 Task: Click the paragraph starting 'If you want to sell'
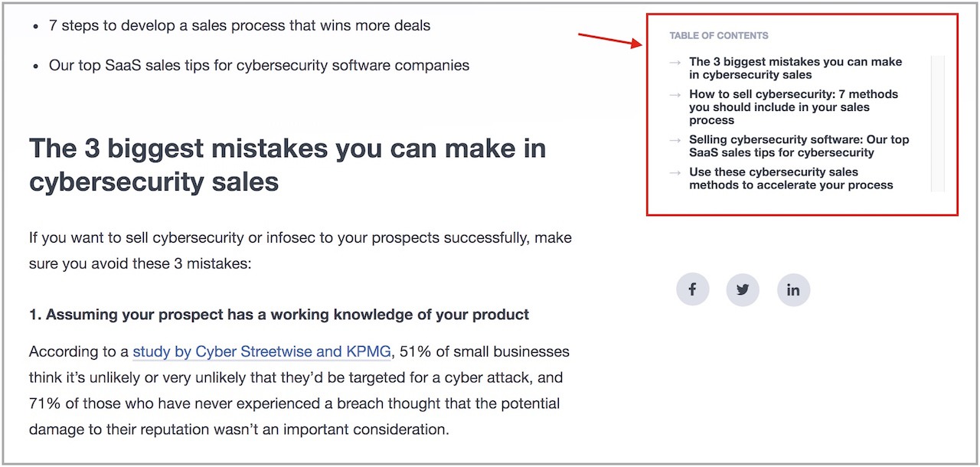click(300, 251)
